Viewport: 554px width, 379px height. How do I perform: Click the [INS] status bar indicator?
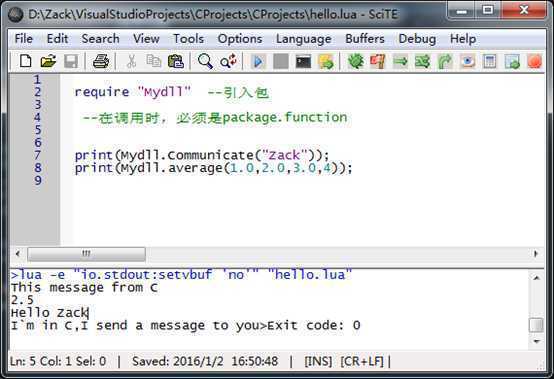(x=318, y=361)
